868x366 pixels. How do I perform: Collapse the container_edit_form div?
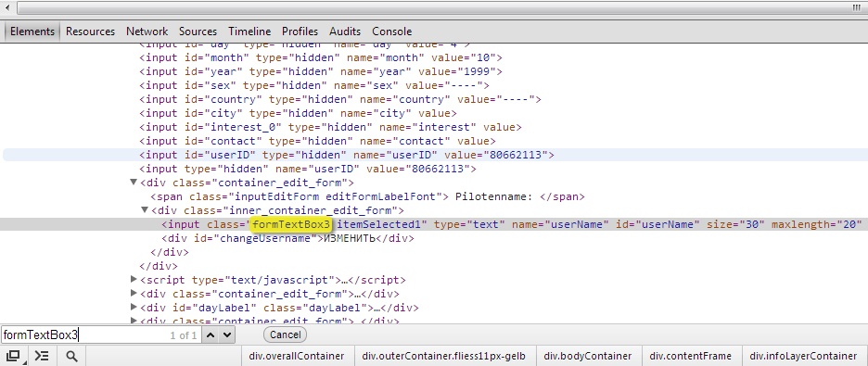[x=133, y=183]
